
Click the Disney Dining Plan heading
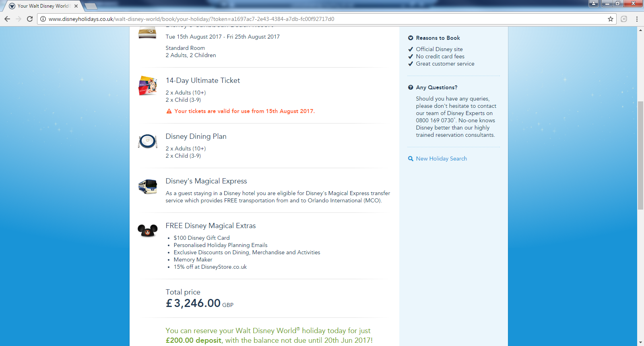tap(196, 136)
